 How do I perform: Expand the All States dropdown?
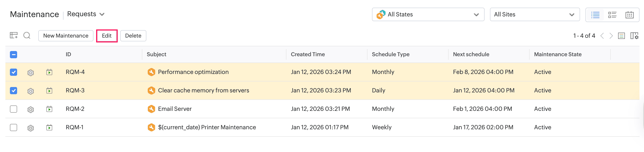(x=428, y=14)
